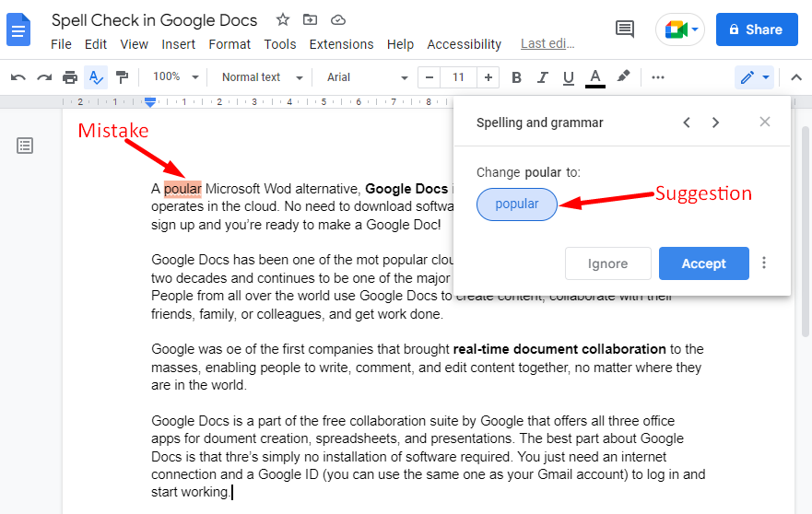Open the Arial font dropdown

(367, 77)
